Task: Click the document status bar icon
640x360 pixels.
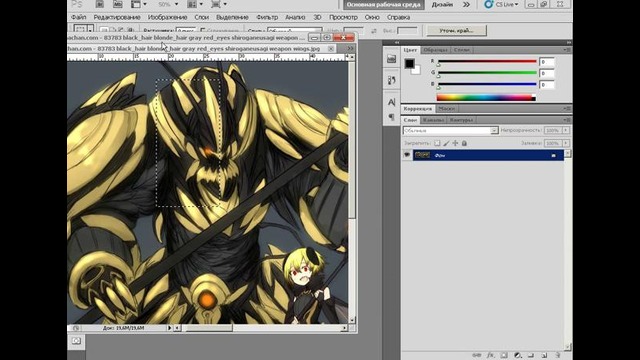Action: pyautogui.click(x=76, y=328)
